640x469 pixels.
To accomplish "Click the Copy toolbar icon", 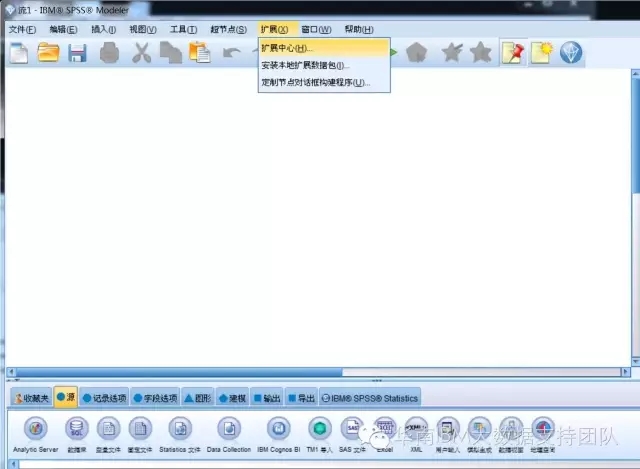I will (171, 53).
